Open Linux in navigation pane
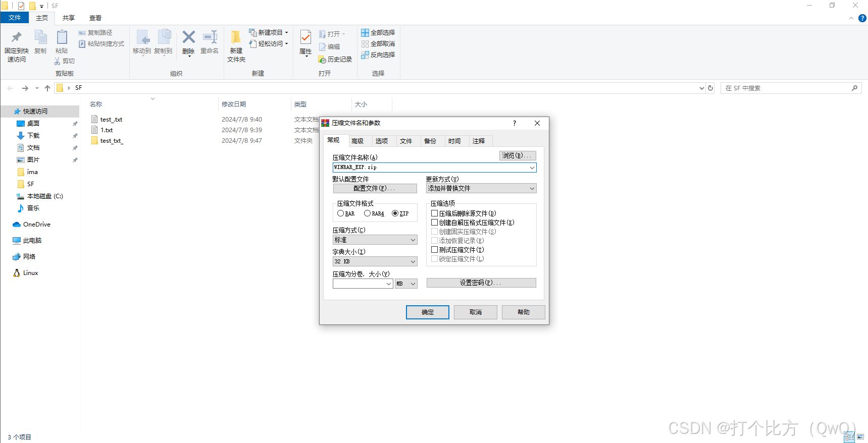 click(30, 273)
